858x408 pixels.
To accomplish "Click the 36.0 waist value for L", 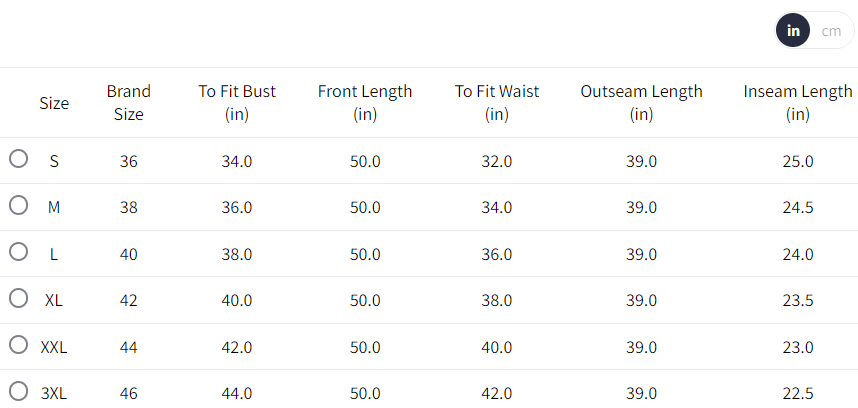I will point(497,254).
